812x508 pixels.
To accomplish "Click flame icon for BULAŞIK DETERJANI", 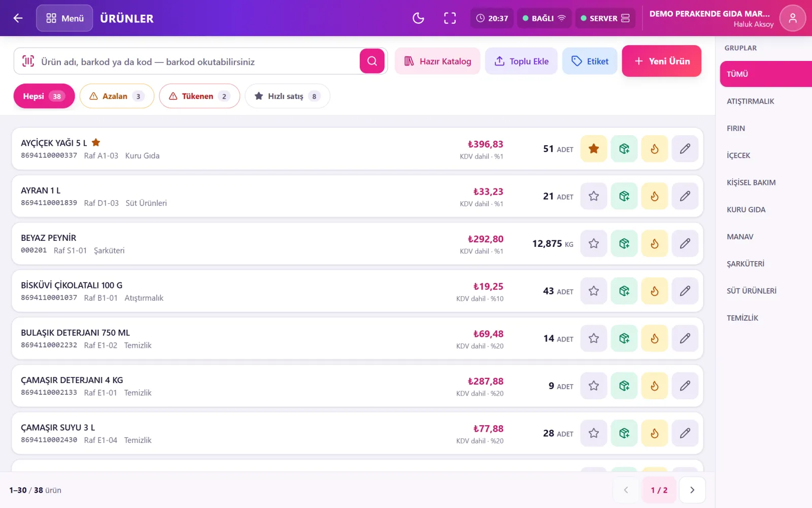I will point(655,338).
